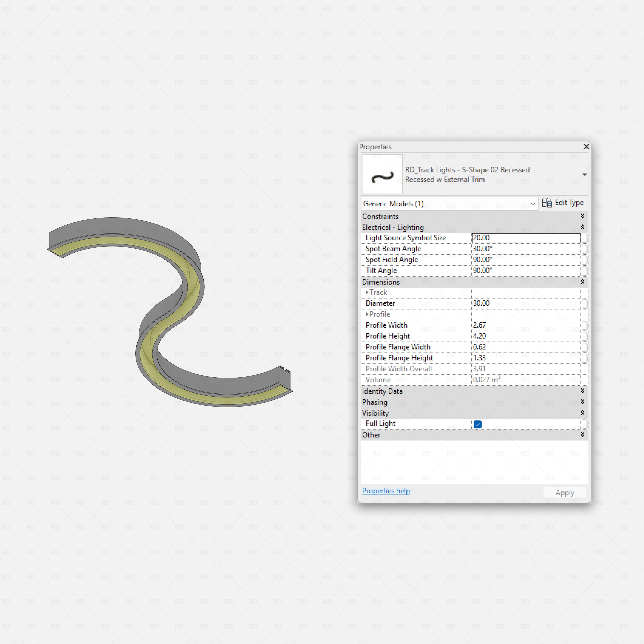Uncheck the Full Light checkbox
644x644 pixels.
[478, 424]
